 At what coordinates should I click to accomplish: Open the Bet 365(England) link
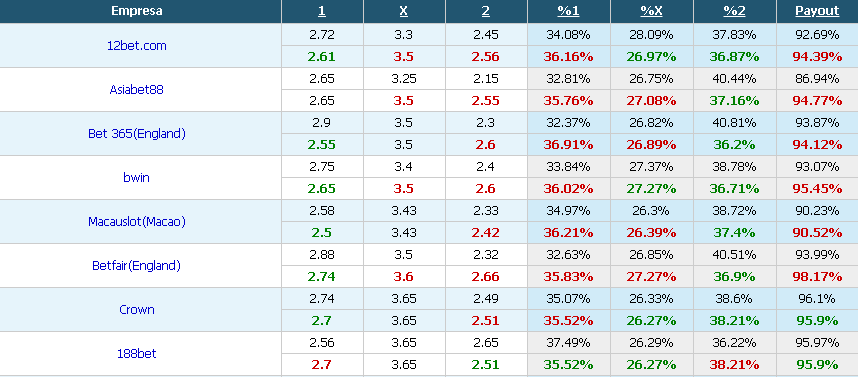pos(137,134)
